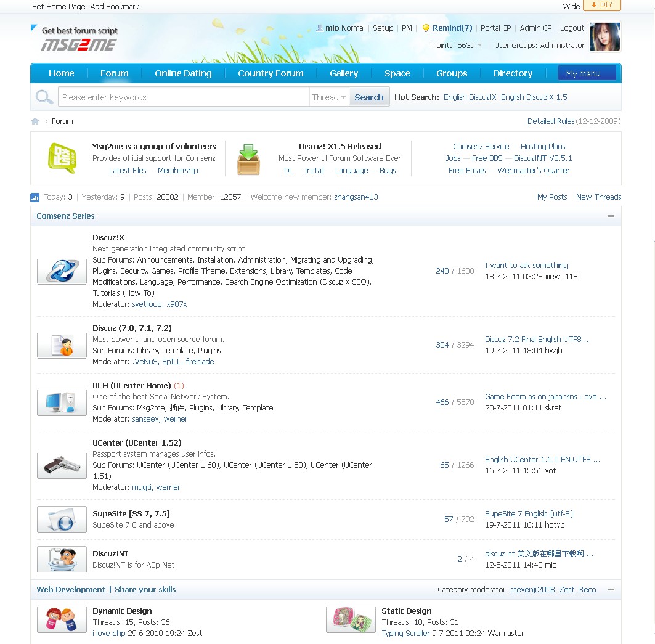Image resolution: width=655 pixels, height=644 pixels.
Task: Open 'SupeSite 7 English [utf-8]' thread
Action: (x=529, y=513)
